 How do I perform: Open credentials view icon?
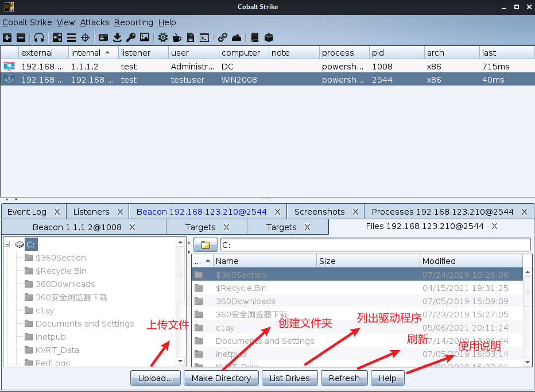coord(103,37)
